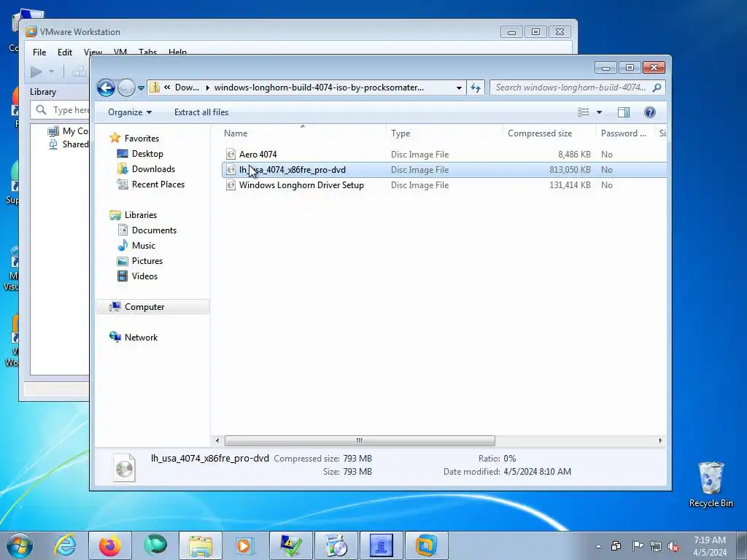Select lh_usa_4074_x86fre_pro-dvd file row
747x560 pixels.
(x=444, y=170)
